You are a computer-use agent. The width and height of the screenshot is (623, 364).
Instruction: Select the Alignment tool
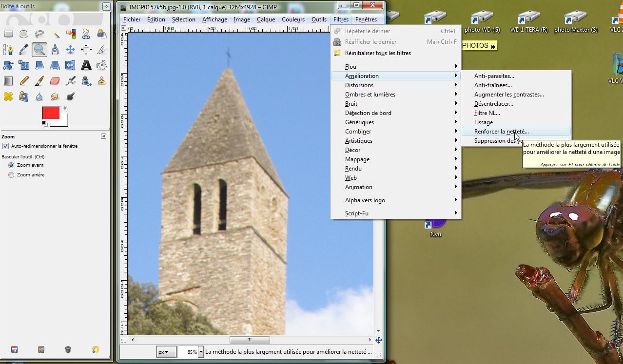(86, 49)
